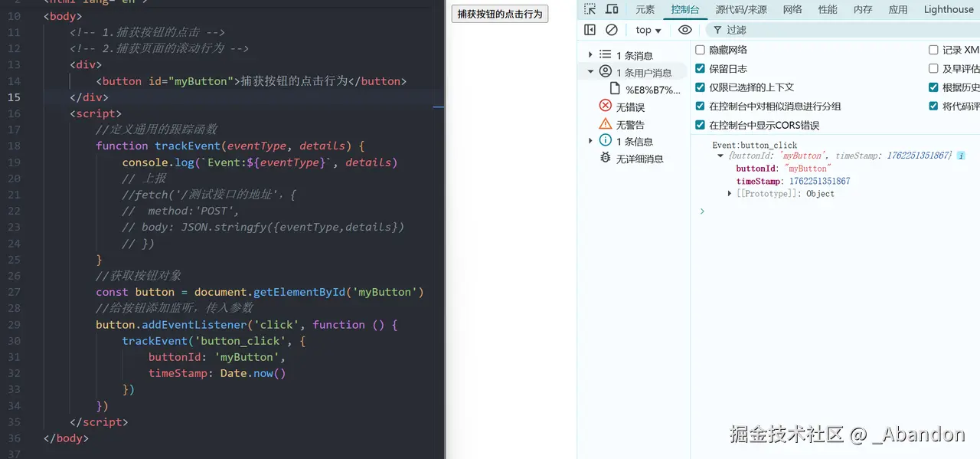Image resolution: width=980 pixels, height=459 pixels.
Task: Click the user icon beside 1 条用户消息
Action: coord(606,72)
